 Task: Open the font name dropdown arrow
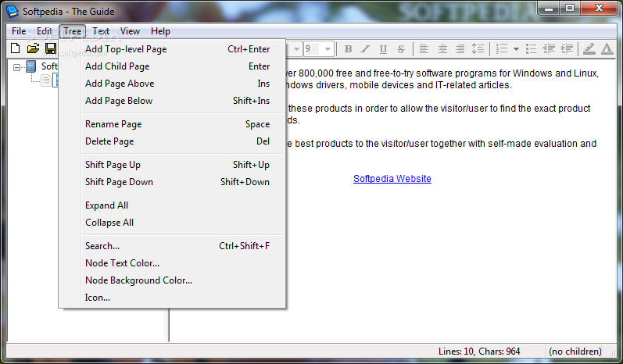tap(296, 49)
